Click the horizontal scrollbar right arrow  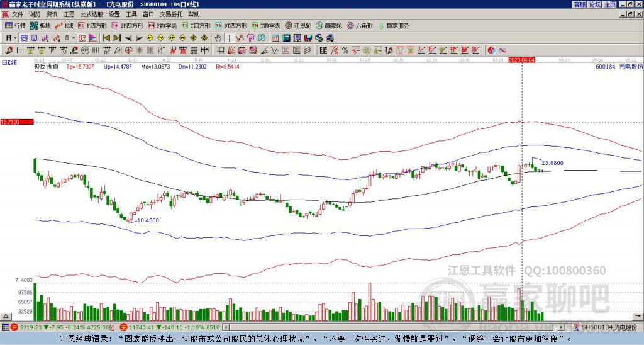point(561,327)
